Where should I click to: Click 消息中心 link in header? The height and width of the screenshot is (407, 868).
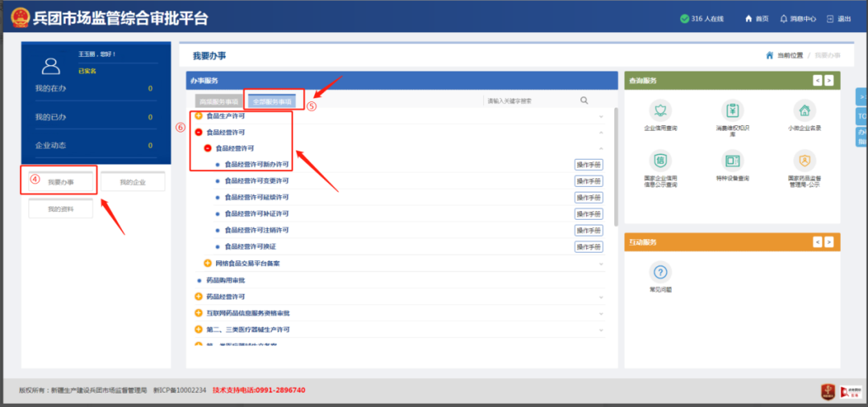pyautogui.click(x=803, y=18)
